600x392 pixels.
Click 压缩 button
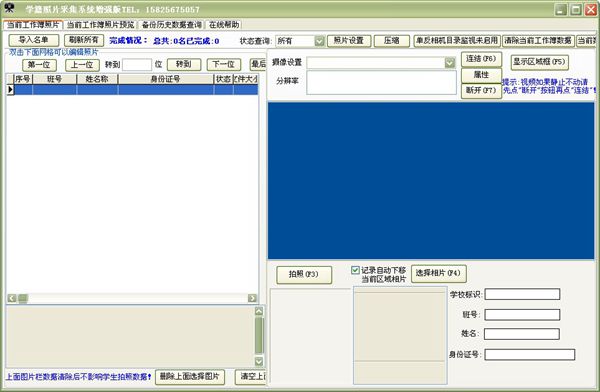coord(391,41)
